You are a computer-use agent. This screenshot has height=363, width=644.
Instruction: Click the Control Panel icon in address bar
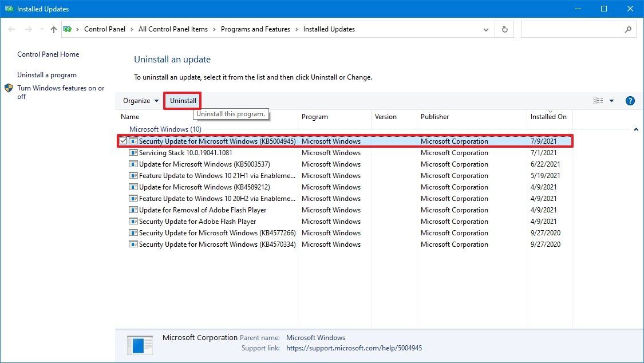point(68,29)
